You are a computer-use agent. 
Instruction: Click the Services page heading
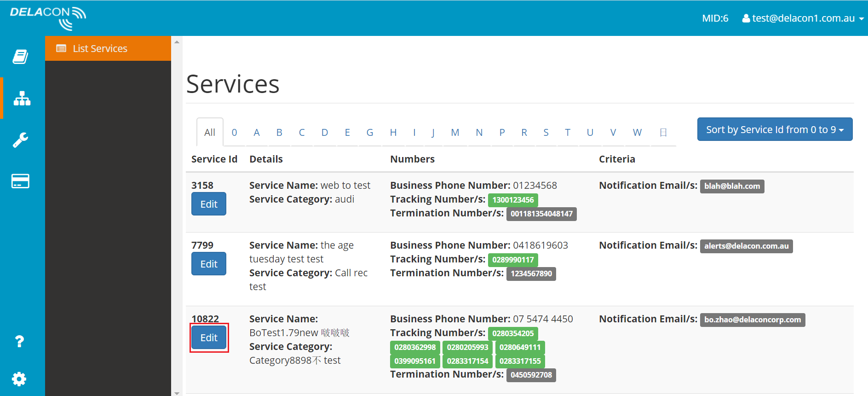tap(233, 84)
